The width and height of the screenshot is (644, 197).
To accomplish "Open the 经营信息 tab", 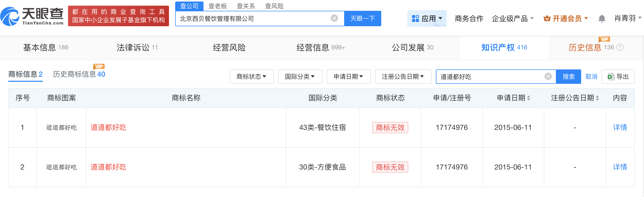I will point(321,48).
